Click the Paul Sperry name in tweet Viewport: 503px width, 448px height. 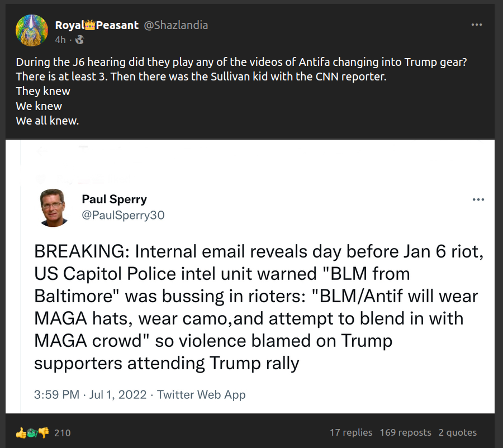point(114,199)
